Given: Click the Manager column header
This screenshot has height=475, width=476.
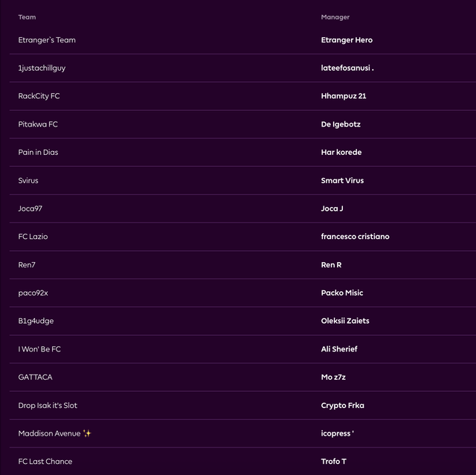Looking at the screenshot, I should point(335,17).
